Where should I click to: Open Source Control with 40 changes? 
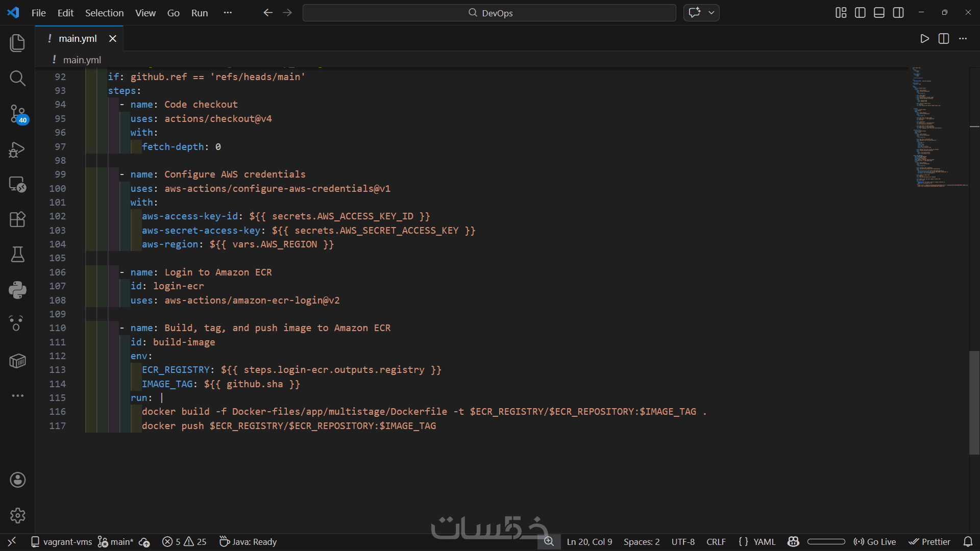[17, 113]
